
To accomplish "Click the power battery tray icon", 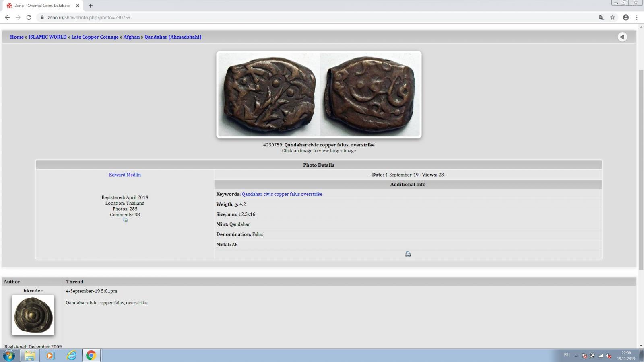I will [x=592, y=356].
